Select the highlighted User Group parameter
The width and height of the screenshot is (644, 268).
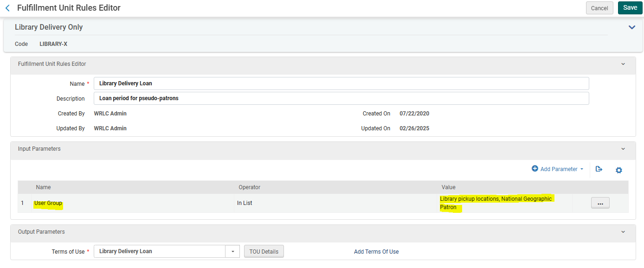pos(48,203)
